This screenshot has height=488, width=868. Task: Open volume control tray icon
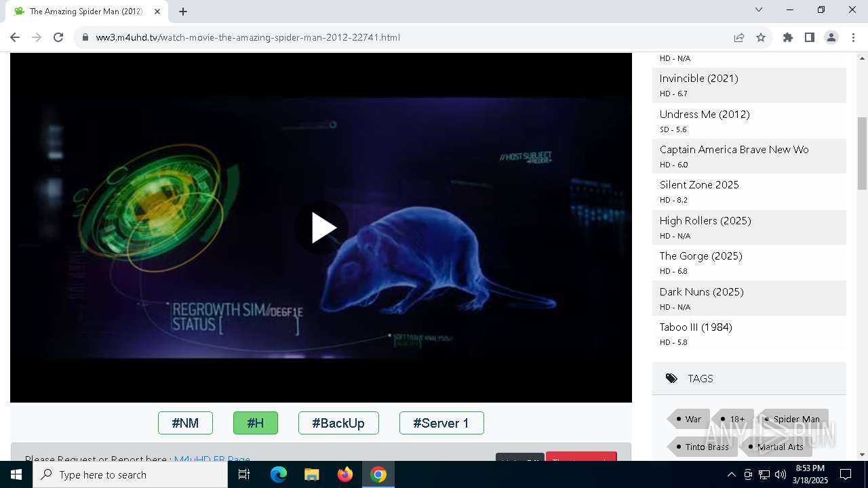[x=781, y=474]
